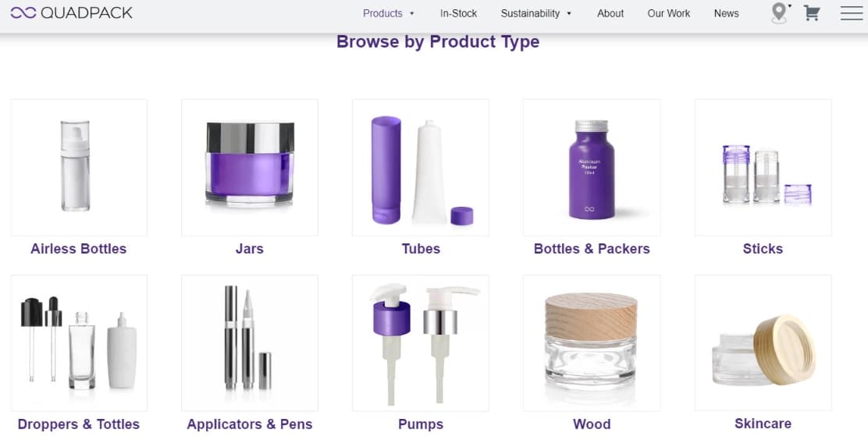Select the Pumps product thumbnail
Image resolution: width=868 pixels, height=447 pixels.
click(421, 343)
